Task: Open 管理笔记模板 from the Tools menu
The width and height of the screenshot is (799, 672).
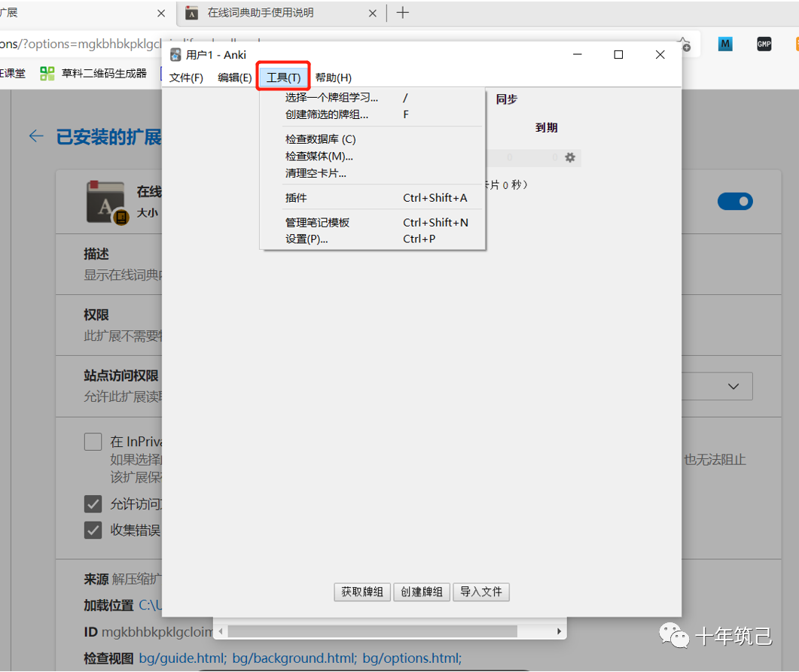Action: pos(372,223)
